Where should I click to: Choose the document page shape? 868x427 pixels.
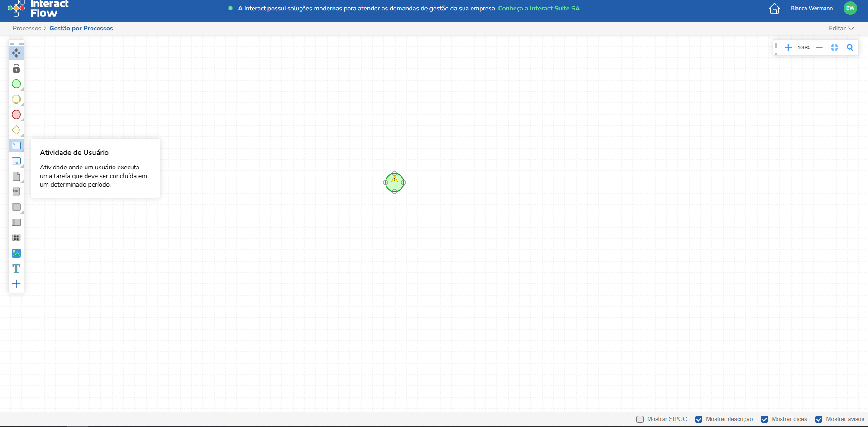click(16, 176)
